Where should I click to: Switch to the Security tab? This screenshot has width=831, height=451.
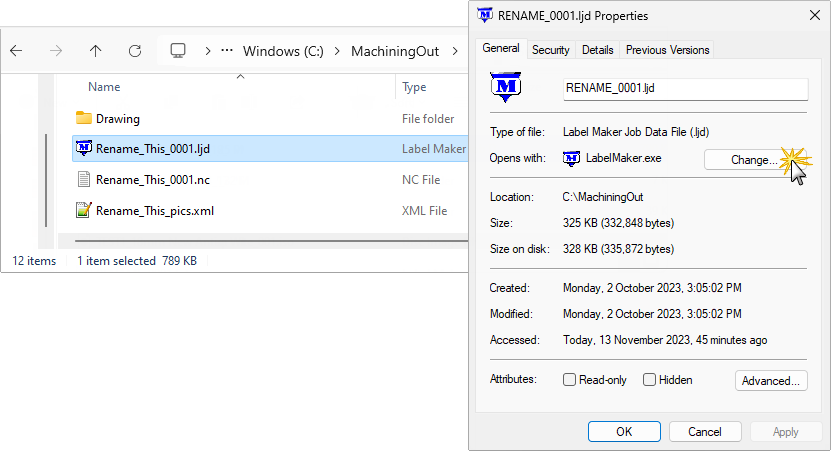pos(550,50)
